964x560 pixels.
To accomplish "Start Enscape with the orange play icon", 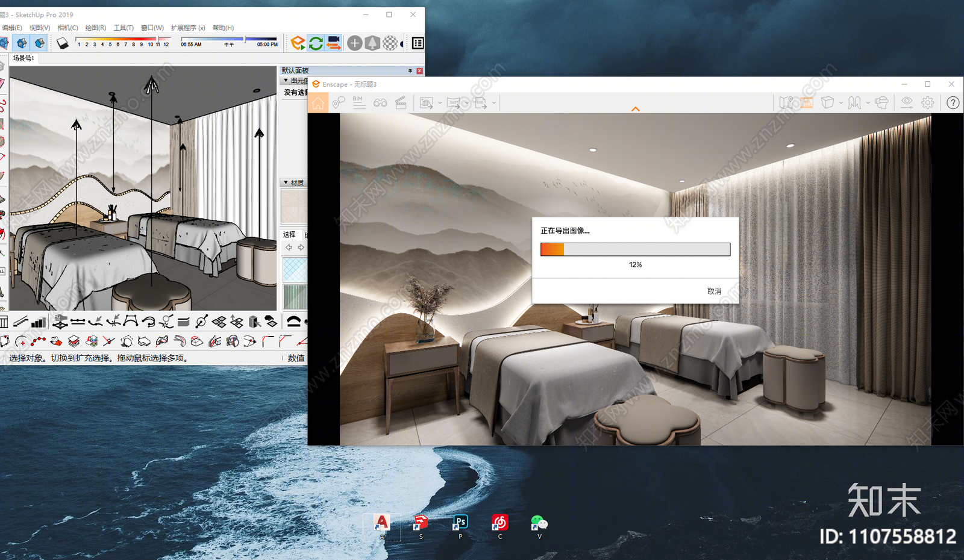I will tap(298, 43).
